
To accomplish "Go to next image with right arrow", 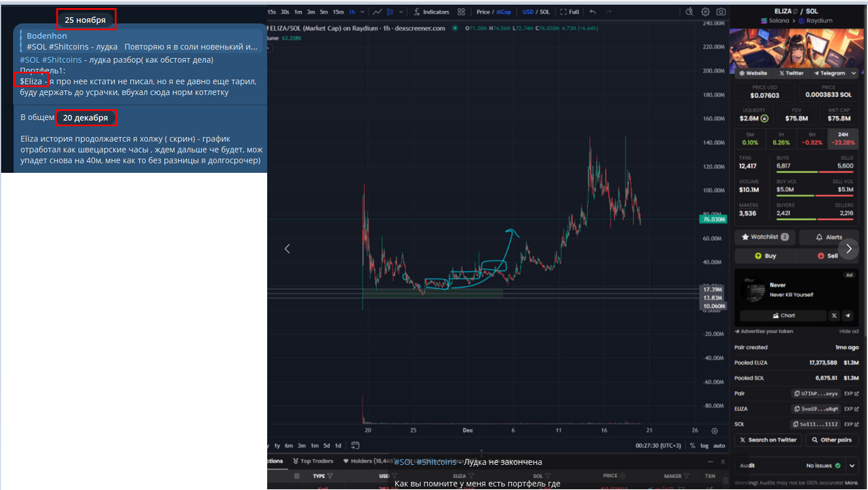I will point(849,249).
